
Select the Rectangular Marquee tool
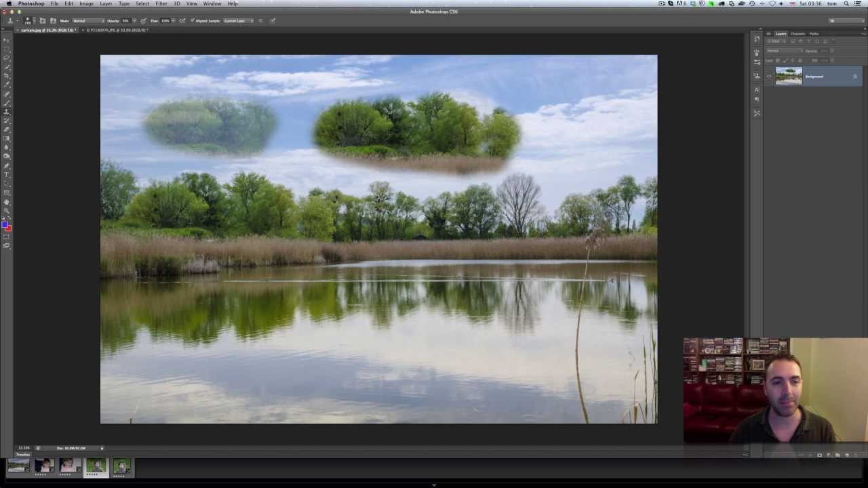tap(7, 49)
